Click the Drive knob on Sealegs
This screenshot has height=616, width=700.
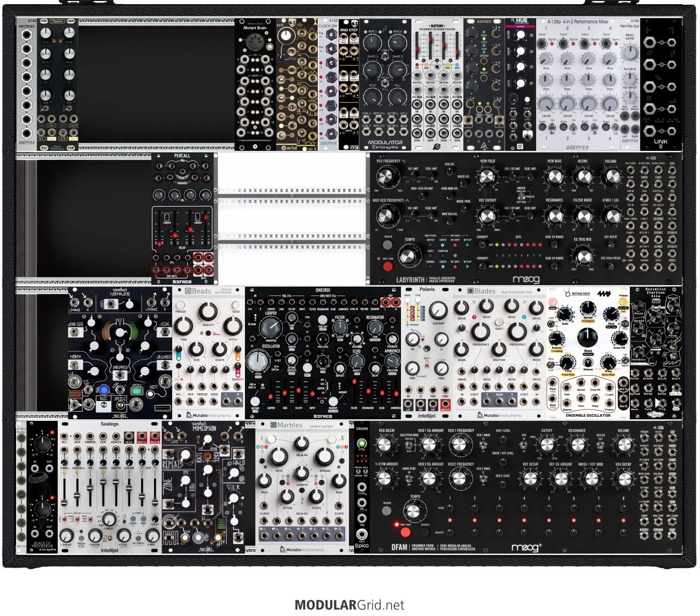coord(67,535)
